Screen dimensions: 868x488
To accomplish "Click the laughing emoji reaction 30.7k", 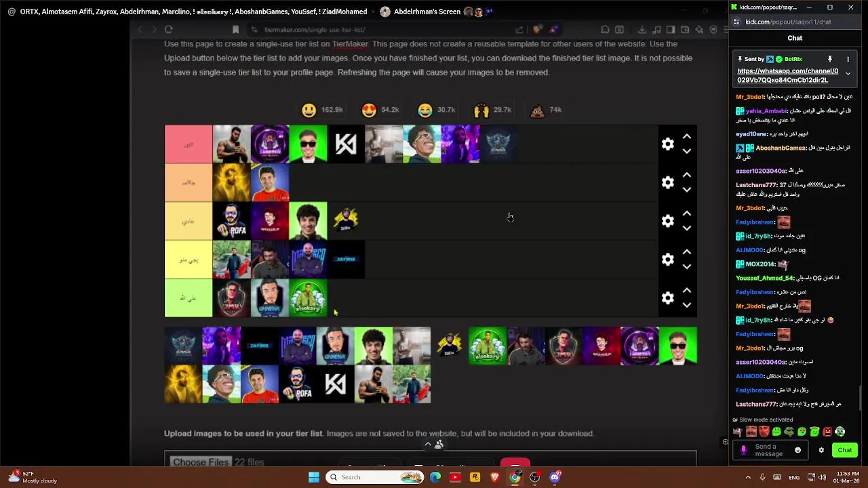I will 436,110.
